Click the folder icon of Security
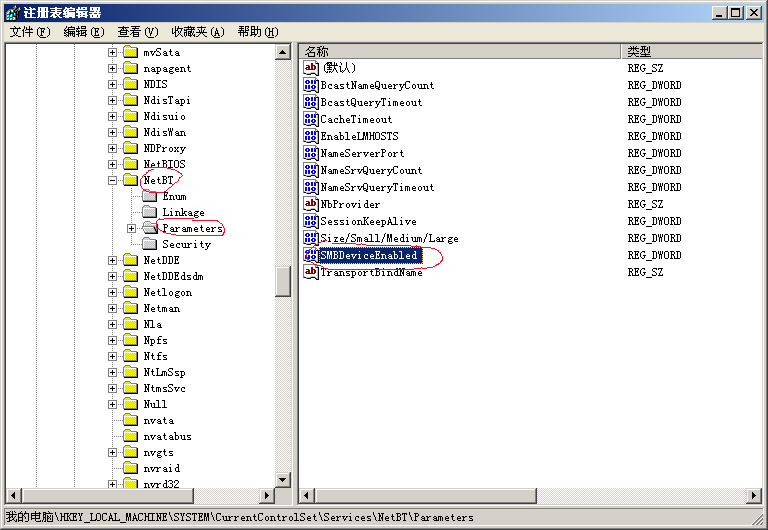 coord(149,244)
